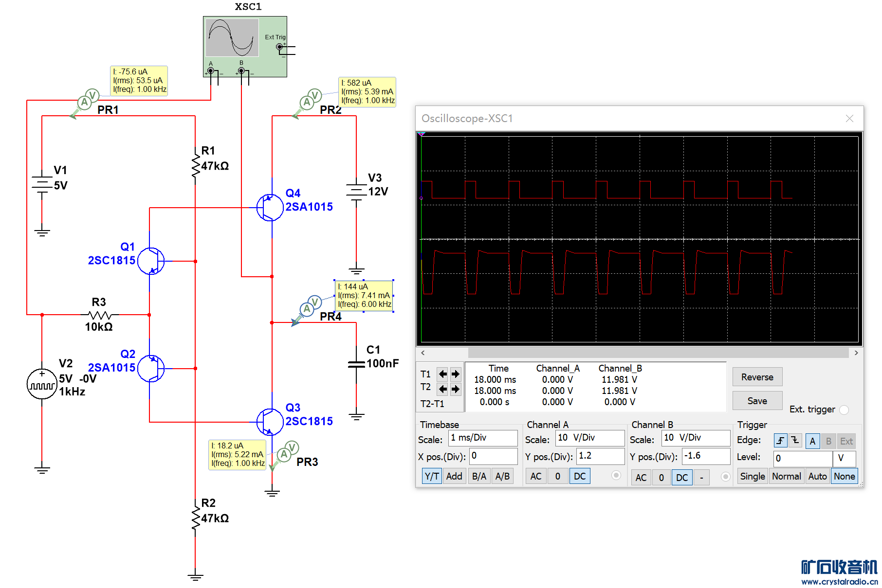Click the PR4 current probe icon
The image size is (882, 588).
click(x=309, y=307)
